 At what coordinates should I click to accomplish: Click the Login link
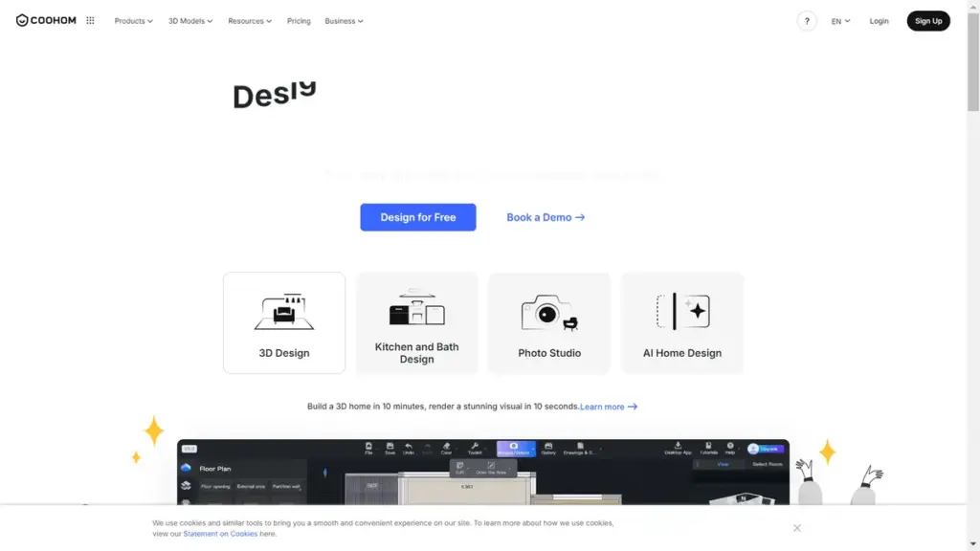click(x=879, y=21)
